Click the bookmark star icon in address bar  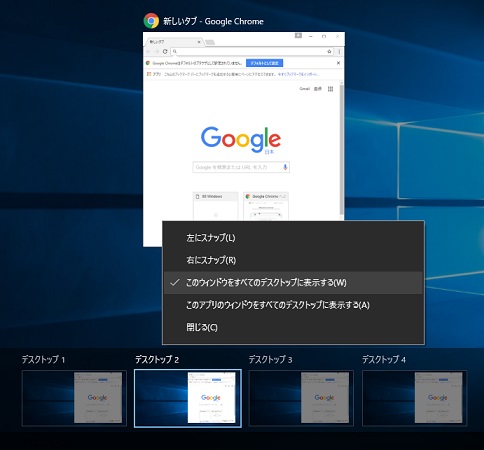pyautogui.click(x=329, y=51)
